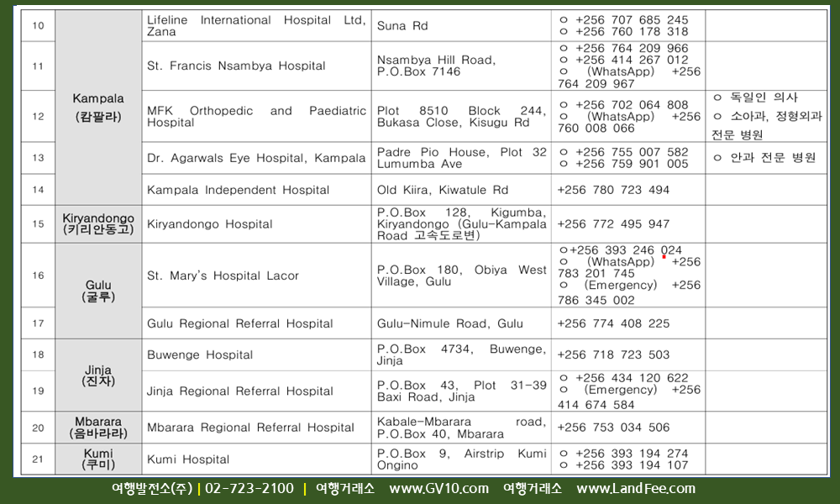Click the Gulu-Nimule Road address cell
Image resolution: width=840 pixels, height=504 pixels.
tap(449, 323)
